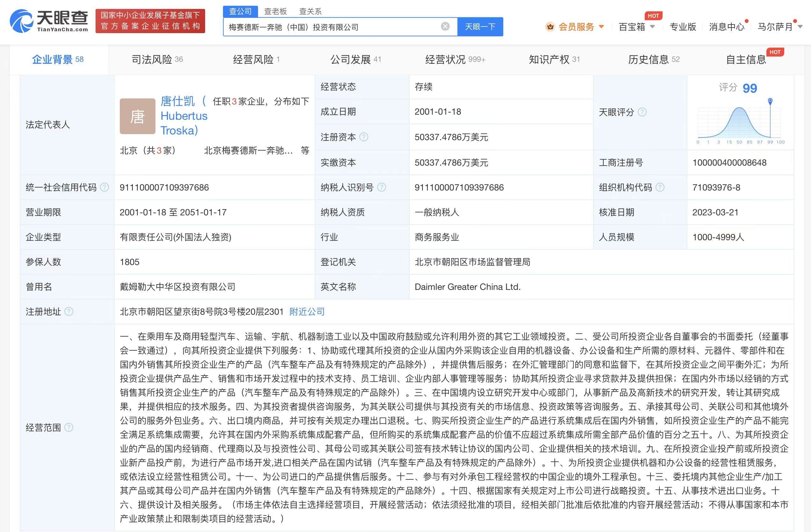Image resolution: width=811 pixels, height=532 pixels.
Task: Click the score marker on the 99 rating curve
Action: click(x=771, y=101)
